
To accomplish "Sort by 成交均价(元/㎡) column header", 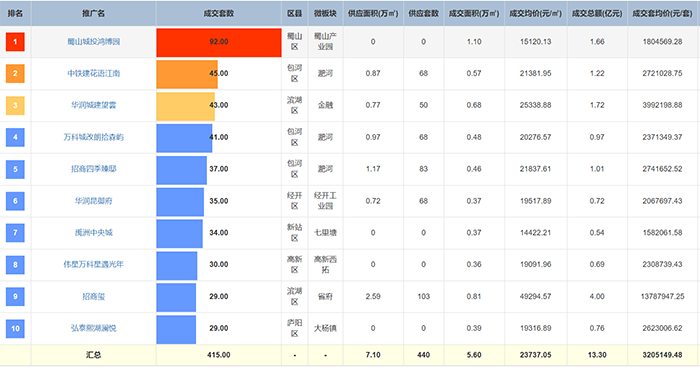I will coord(536,13).
